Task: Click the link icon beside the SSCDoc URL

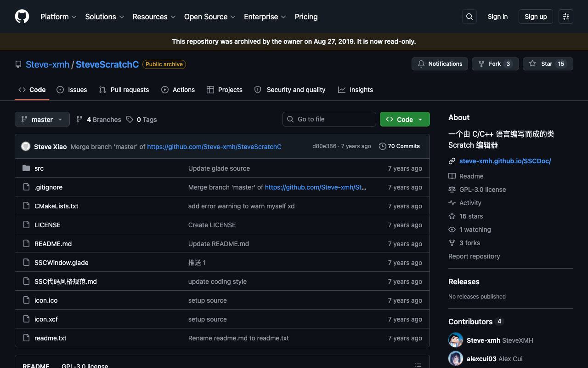Action: pos(452,161)
